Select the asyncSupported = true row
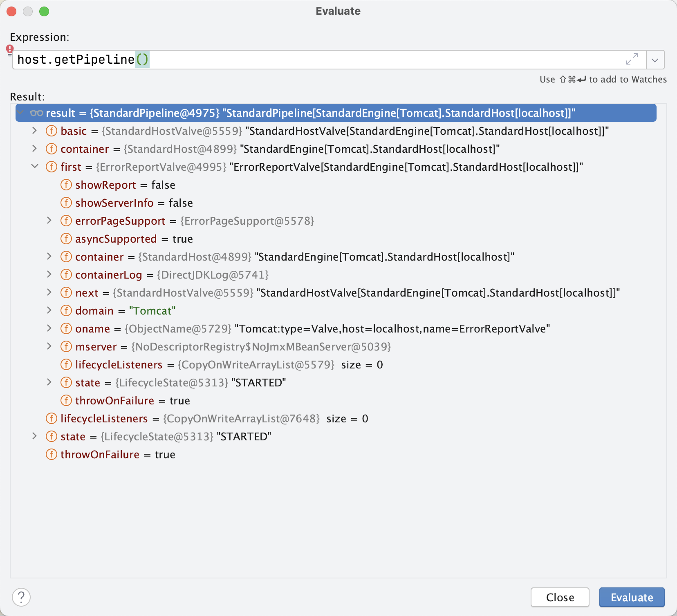Screen dimensions: 677x616 (134, 239)
